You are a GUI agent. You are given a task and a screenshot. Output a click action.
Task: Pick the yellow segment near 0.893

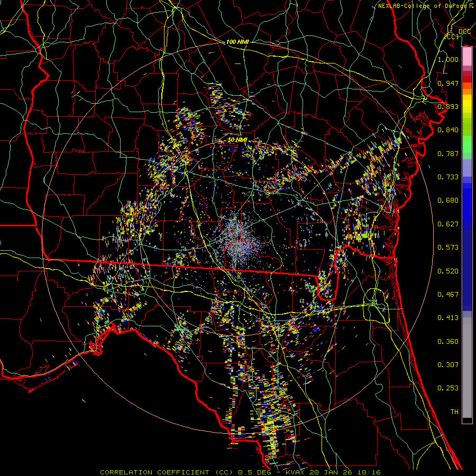[467, 103]
